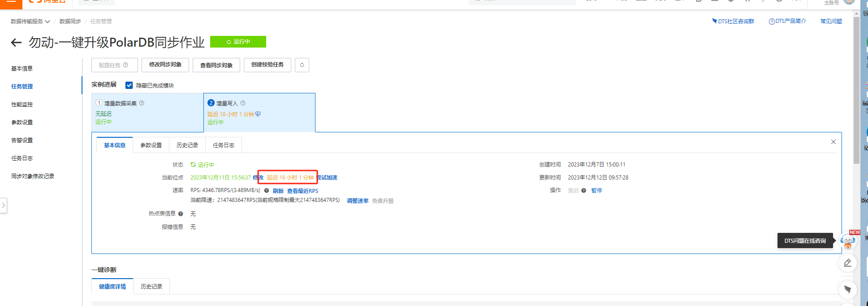Image resolution: width=868 pixels, height=306 pixels.
Task: Click the floating pencil feedback icon
Action: pyautogui.click(x=847, y=263)
